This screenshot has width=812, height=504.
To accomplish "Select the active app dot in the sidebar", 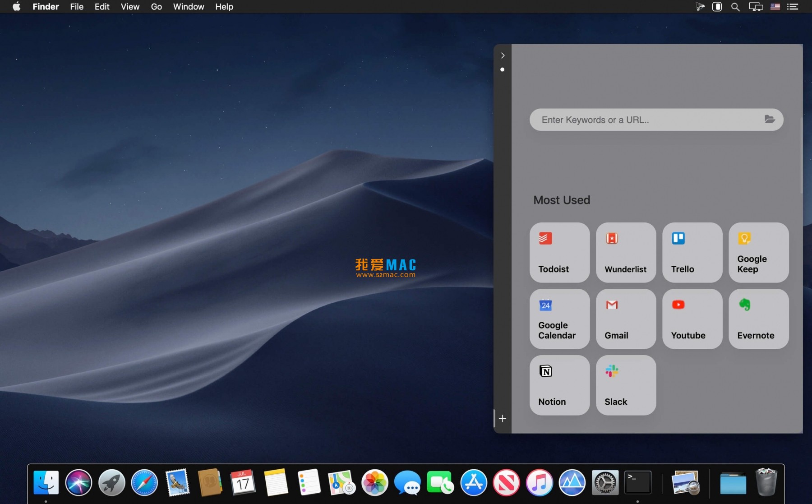I will click(502, 69).
